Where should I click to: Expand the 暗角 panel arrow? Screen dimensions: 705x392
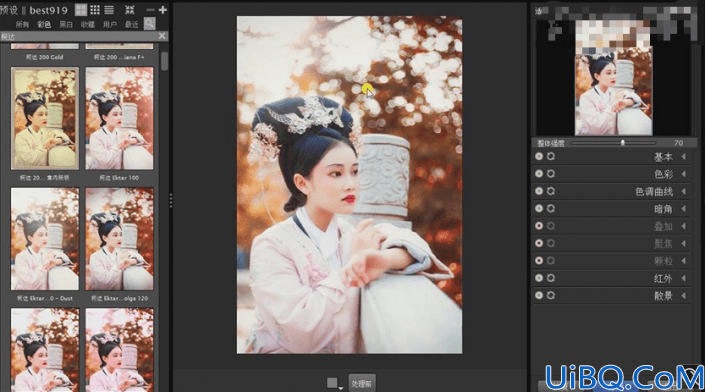point(684,209)
